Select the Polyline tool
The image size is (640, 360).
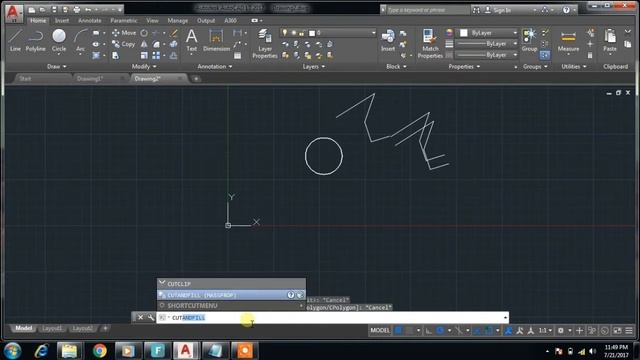coord(36,40)
